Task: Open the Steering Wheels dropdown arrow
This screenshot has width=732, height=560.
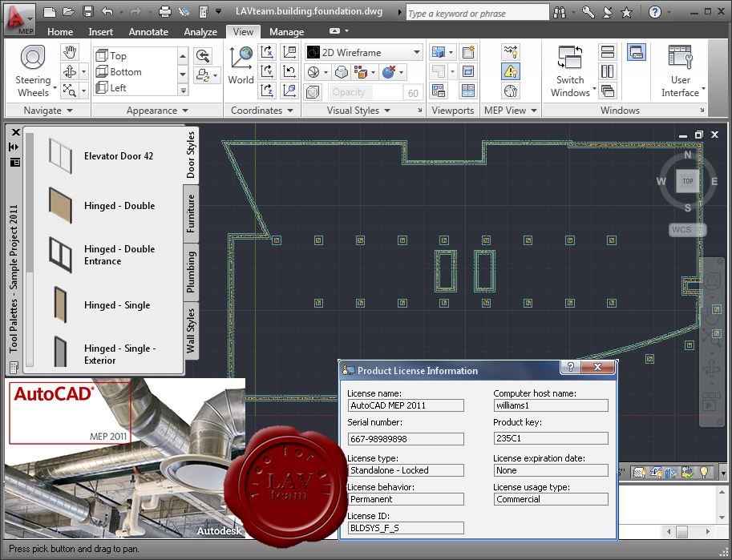Action: (55, 87)
